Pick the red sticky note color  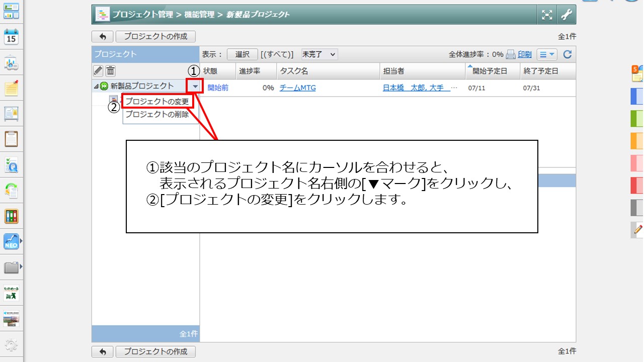click(637, 185)
